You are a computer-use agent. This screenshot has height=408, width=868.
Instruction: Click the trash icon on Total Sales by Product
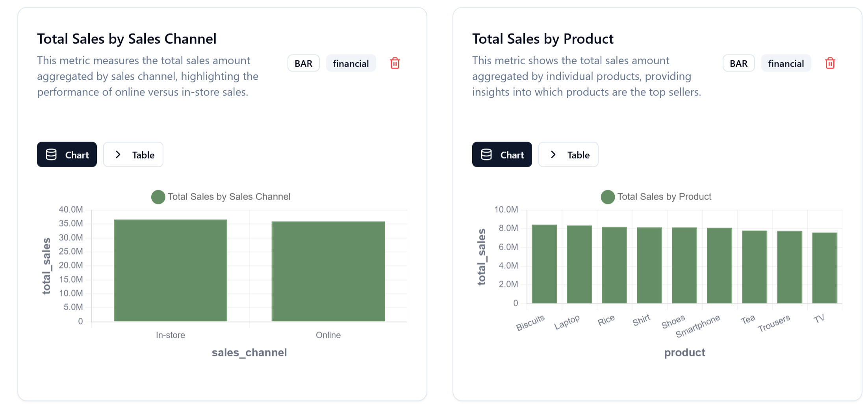[x=830, y=63]
